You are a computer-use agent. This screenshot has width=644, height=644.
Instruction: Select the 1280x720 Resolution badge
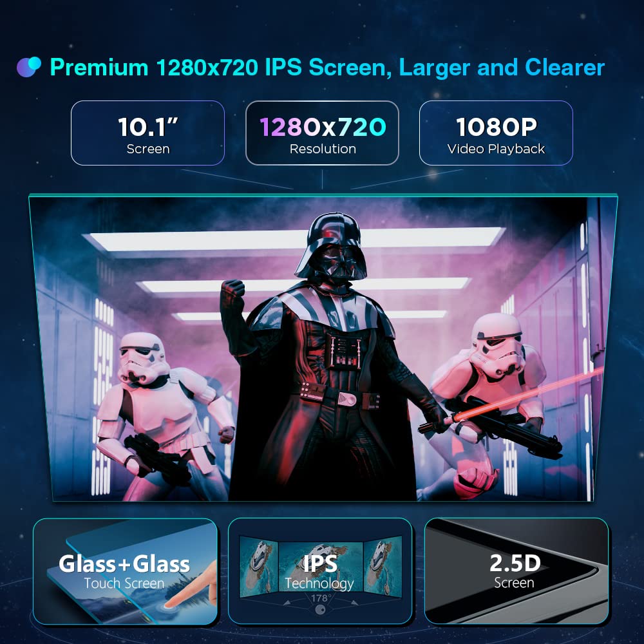point(322,133)
